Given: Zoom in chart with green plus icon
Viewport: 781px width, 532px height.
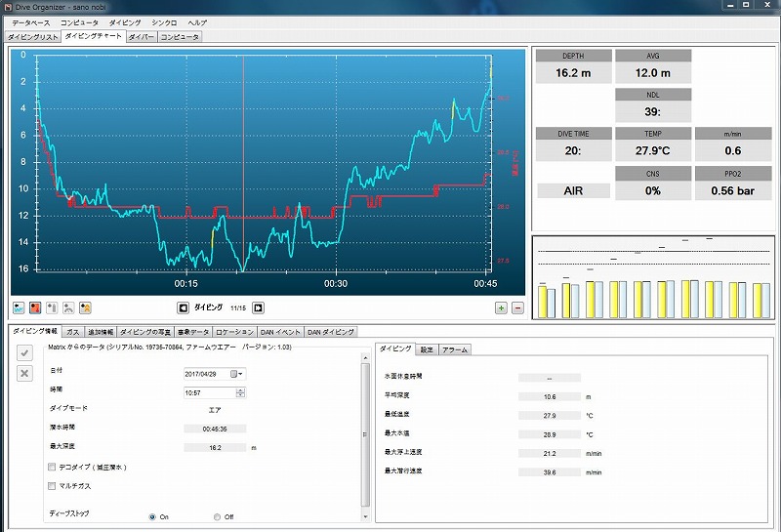Looking at the screenshot, I should pos(501,307).
